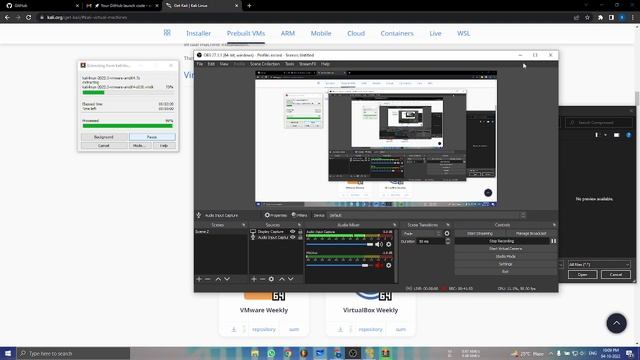
Task: Switch to Containers tab on Kali page
Action: [397, 33]
